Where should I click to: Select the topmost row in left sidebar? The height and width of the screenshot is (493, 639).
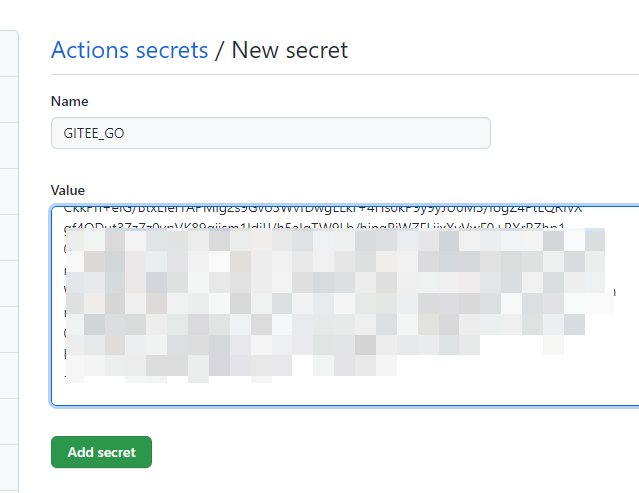pyautogui.click(x=9, y=53)
